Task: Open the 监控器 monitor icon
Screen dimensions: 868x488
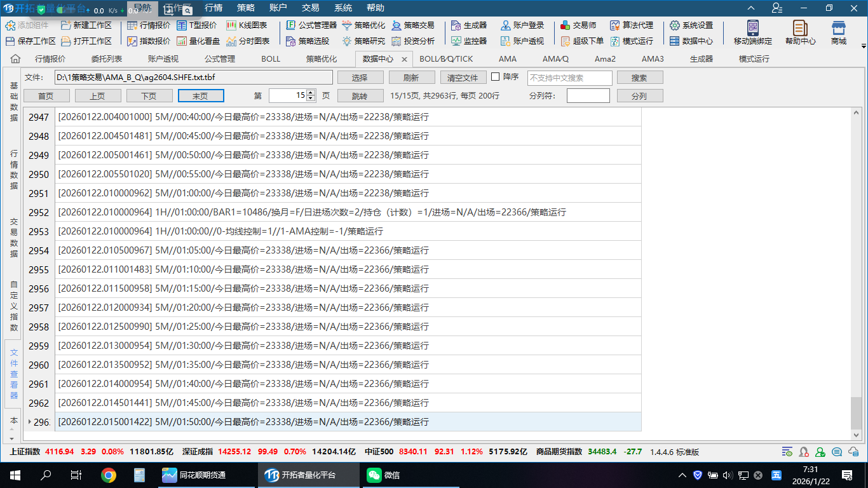Action: [469, 41]
